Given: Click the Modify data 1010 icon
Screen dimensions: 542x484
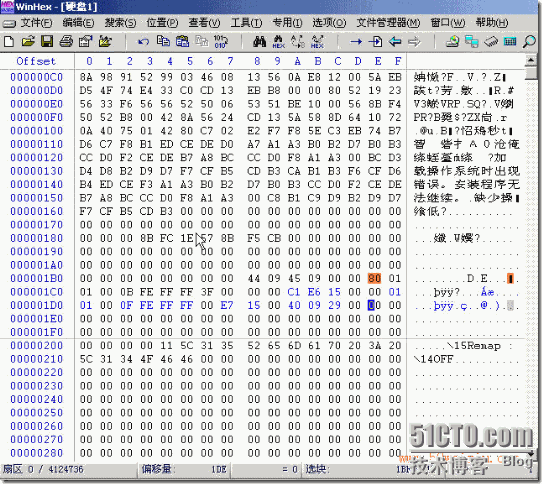Looking at the screenshot, I should click(x=221, y=41).
